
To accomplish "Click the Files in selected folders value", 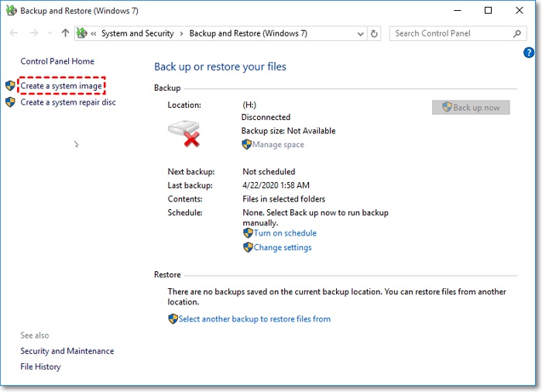I will 284,199.
